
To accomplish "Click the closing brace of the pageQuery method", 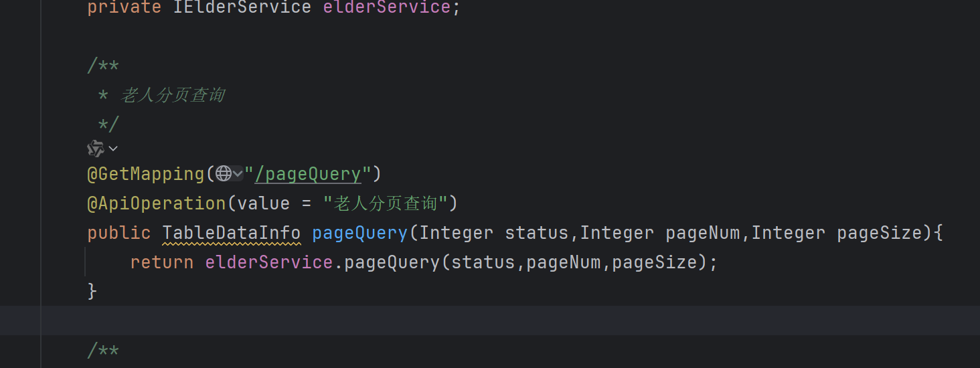I will click(92, 292).
